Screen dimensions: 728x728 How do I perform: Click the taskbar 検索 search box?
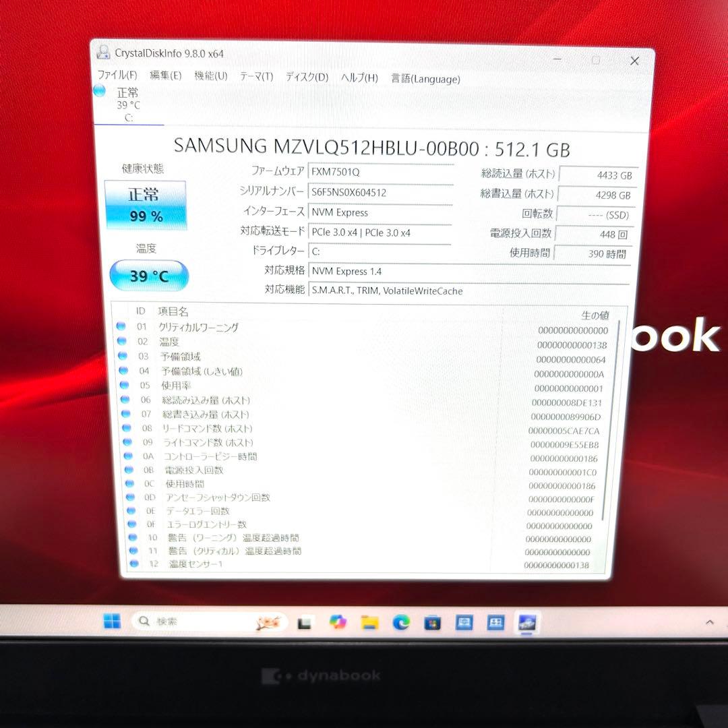click(210, 621)
